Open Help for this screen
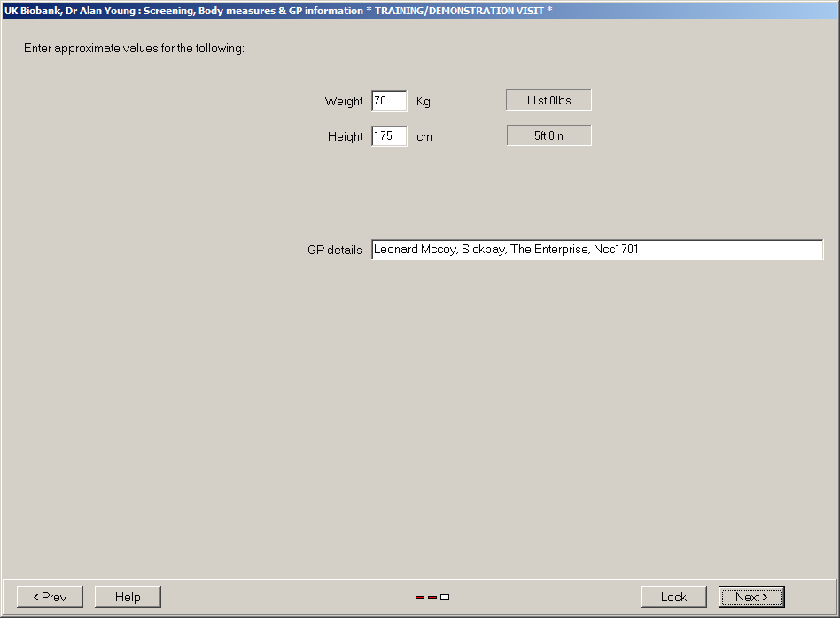840x618 pixels. coord(128,597)
